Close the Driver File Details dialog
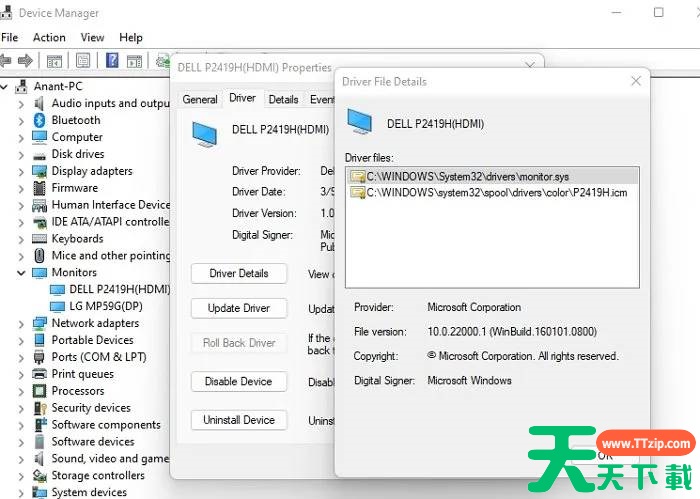Screen dimensions: 700x499 tap(636, 81)
